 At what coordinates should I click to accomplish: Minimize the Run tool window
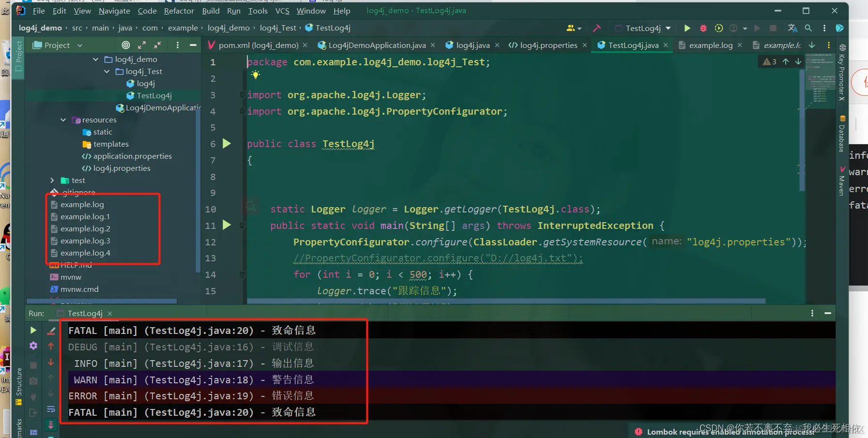point(828,313)
